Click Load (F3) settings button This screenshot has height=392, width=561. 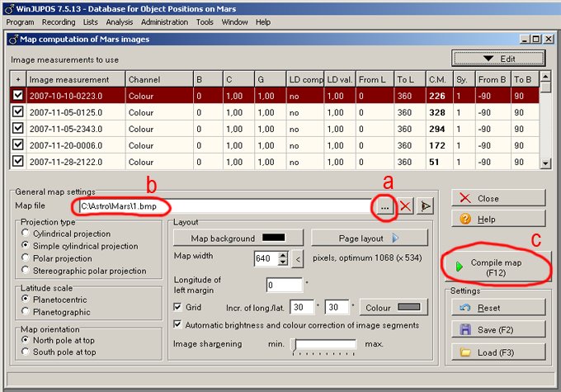497,352
